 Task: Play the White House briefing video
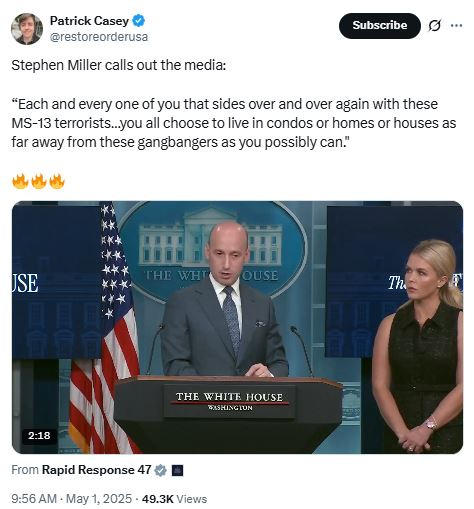(237, 327)
